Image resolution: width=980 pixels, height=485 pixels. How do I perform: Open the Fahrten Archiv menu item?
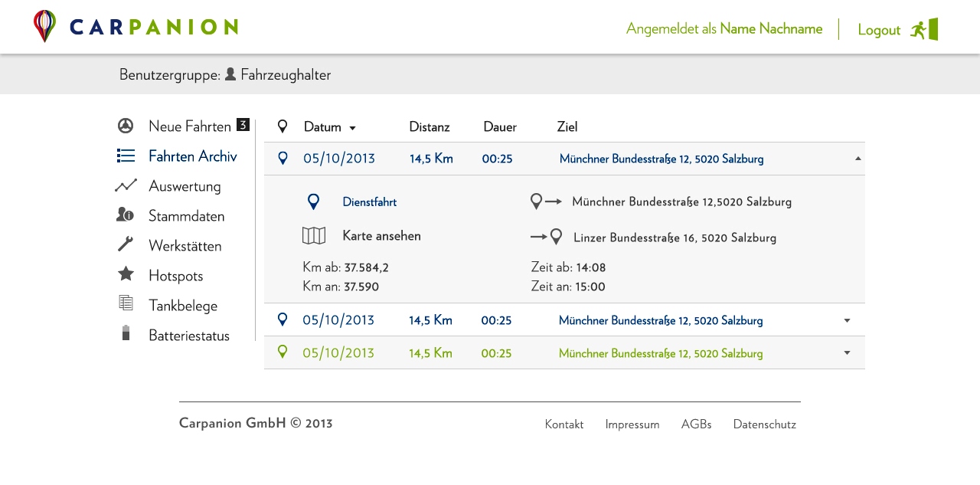[x=192, y=156]
